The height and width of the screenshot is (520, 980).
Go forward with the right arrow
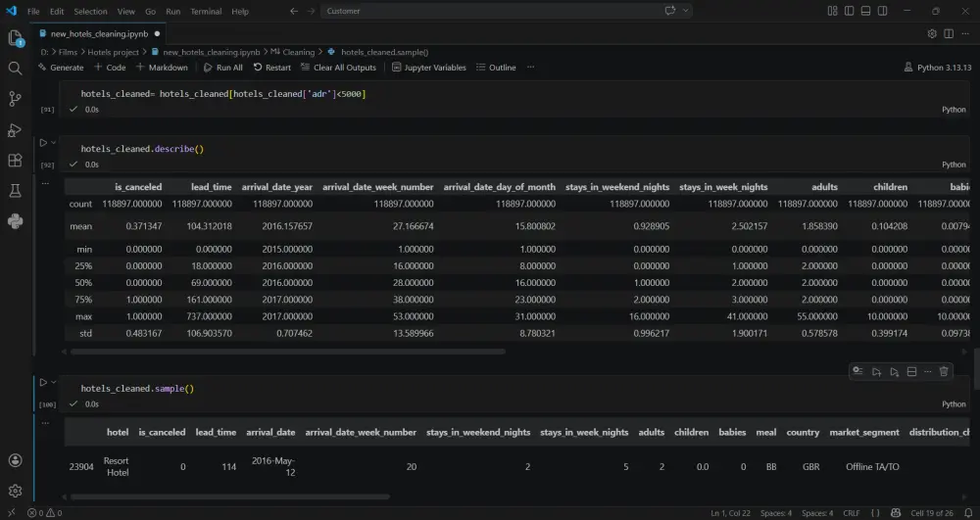(311, 11)
